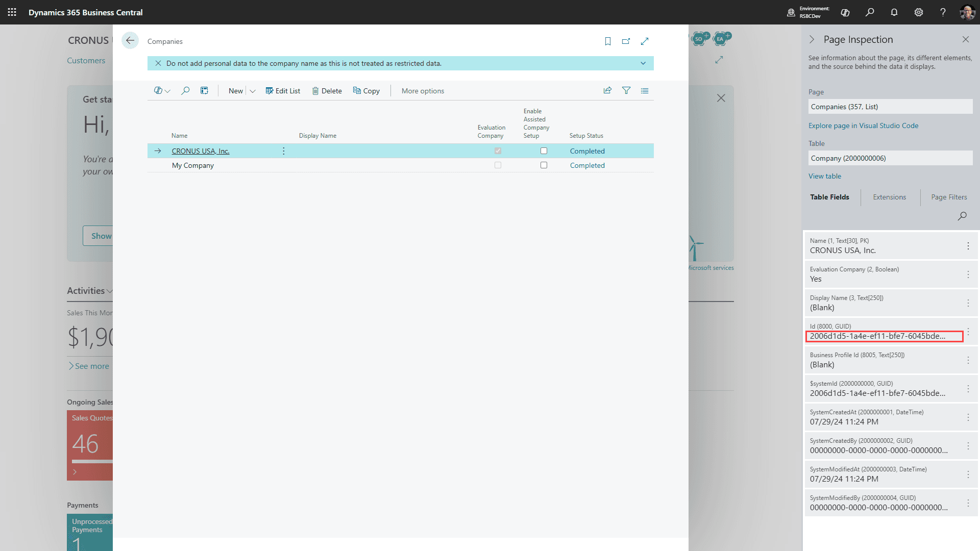
Task: Expand Activities in the background page
Action: point(89,291)
